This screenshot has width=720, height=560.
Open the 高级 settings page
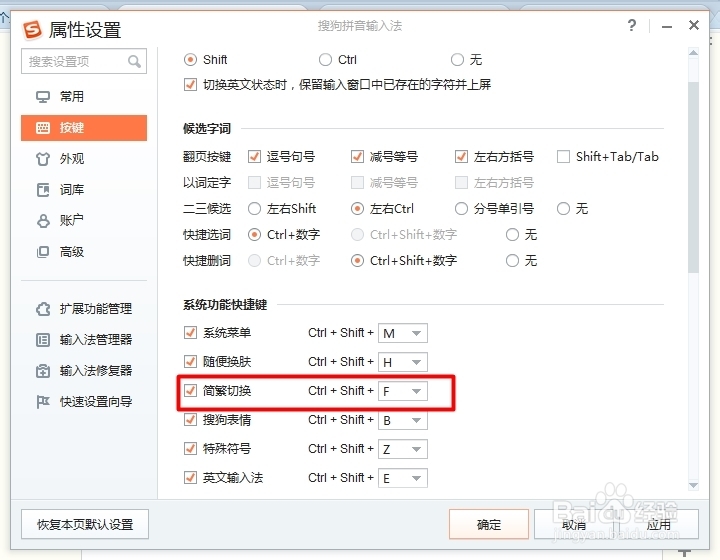[84, 252]
